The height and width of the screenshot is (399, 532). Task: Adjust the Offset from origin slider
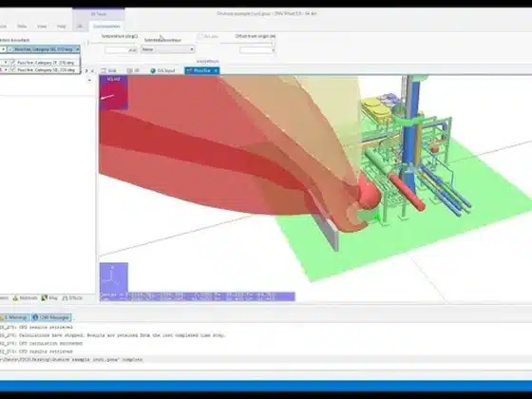247,43
